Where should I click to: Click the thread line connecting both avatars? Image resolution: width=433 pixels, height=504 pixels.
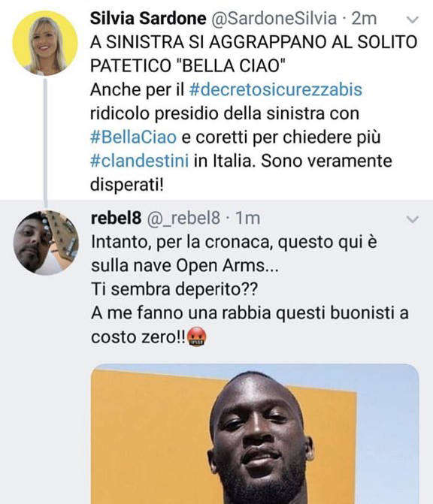(x=45, y=143)
